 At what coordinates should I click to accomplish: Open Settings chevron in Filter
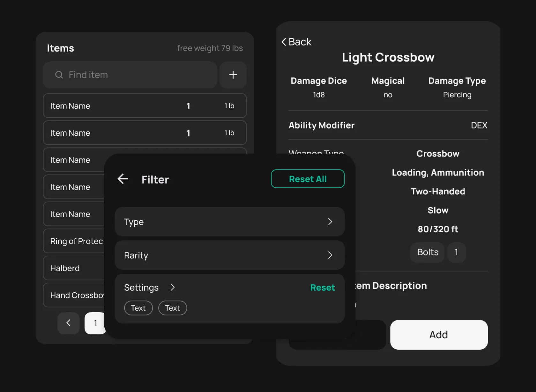click(173, 287)
